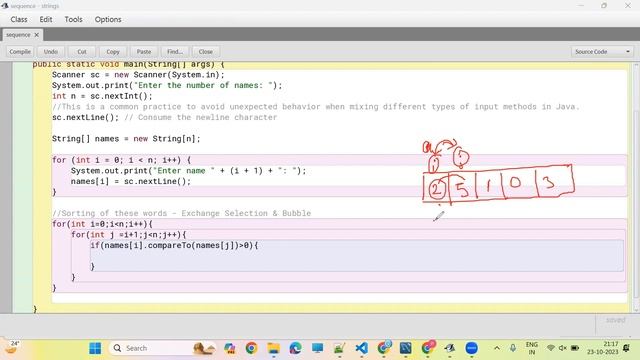Click the 'public static void main' line
640x360 pixels.
click(x=129, y=64)
